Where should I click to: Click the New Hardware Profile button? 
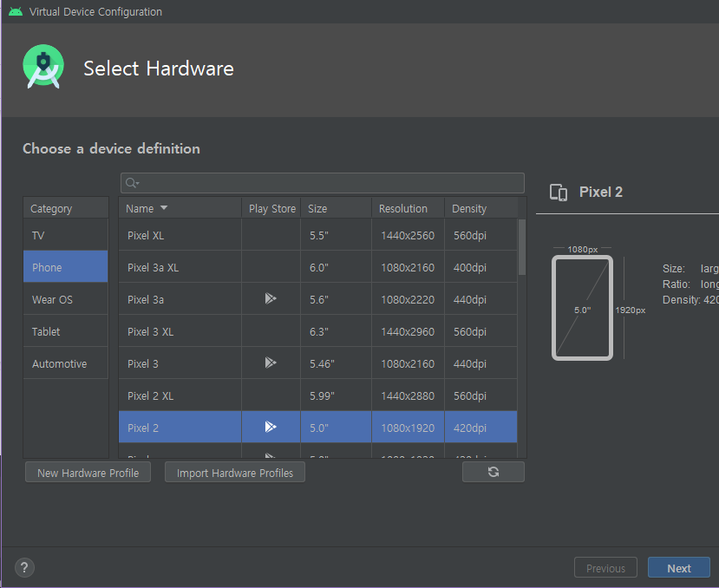click(x=88, y=473)
